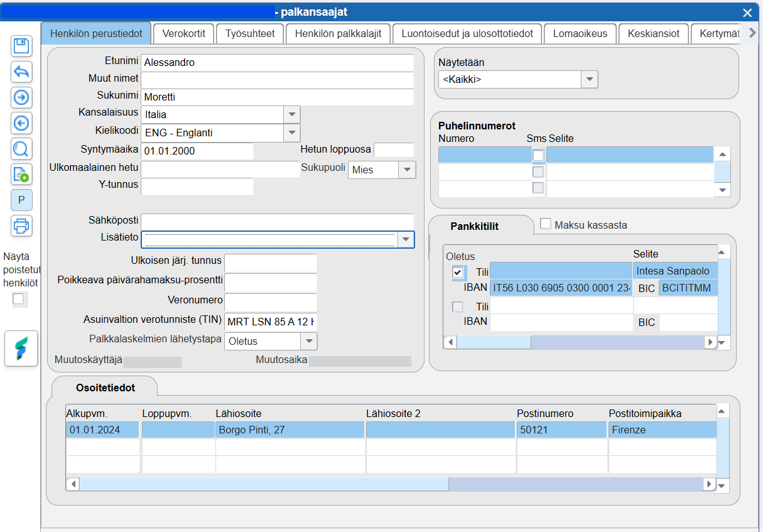763x532 pixels.
Task: Click the printer icon
Action: coord(22,225)
